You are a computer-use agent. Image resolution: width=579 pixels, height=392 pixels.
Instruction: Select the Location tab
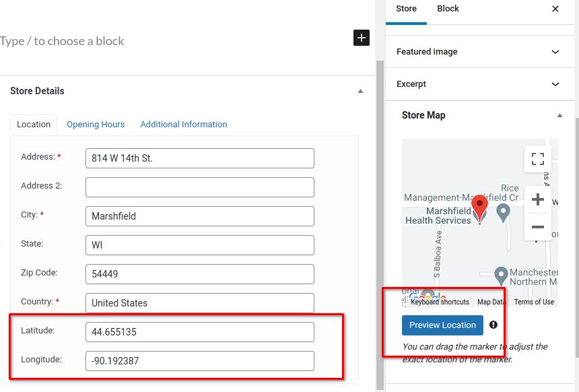(34, 125)
